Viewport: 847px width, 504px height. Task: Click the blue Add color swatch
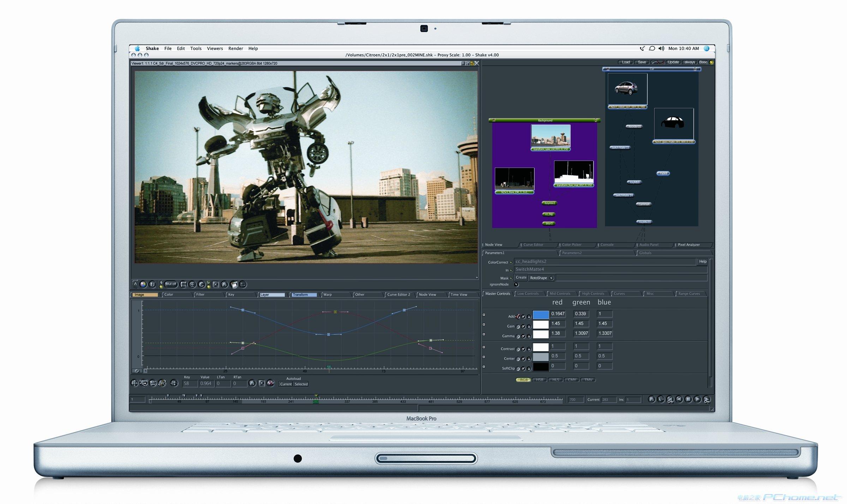540,315
